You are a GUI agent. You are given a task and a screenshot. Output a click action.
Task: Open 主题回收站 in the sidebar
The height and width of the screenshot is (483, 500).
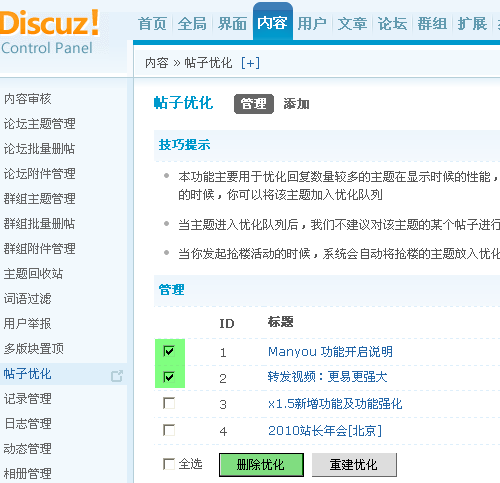pos(33,274)
